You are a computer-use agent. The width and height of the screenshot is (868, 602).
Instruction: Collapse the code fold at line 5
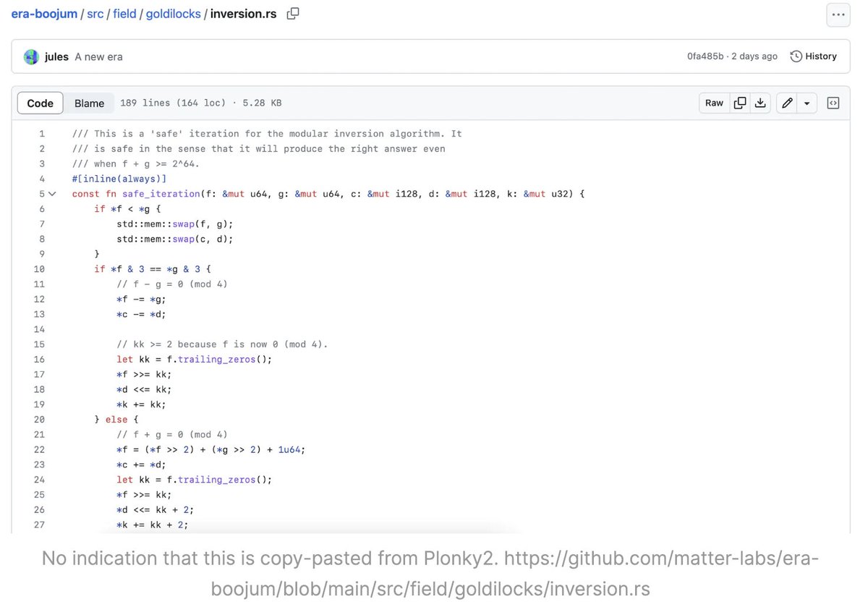[x=52, y=194]
